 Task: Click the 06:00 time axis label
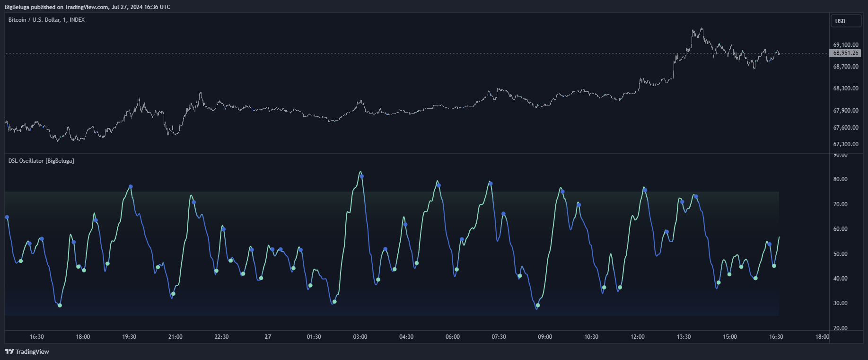[x=453, y=337]
